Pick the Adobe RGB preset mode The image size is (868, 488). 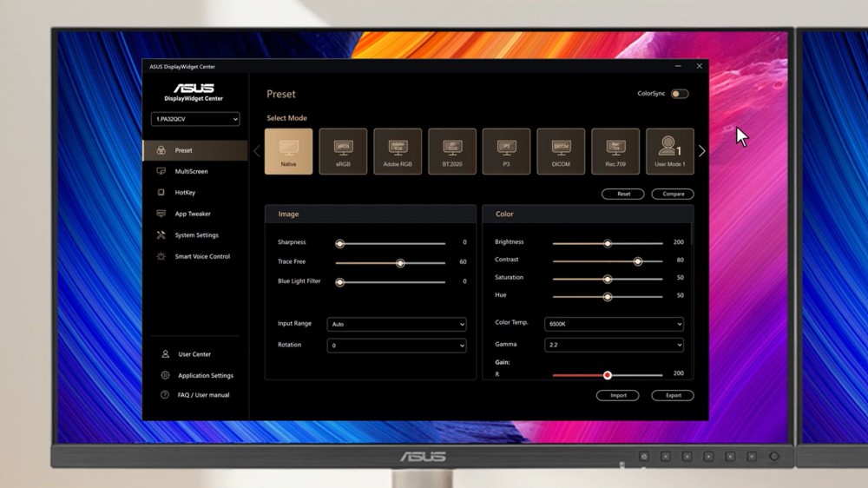398,151
